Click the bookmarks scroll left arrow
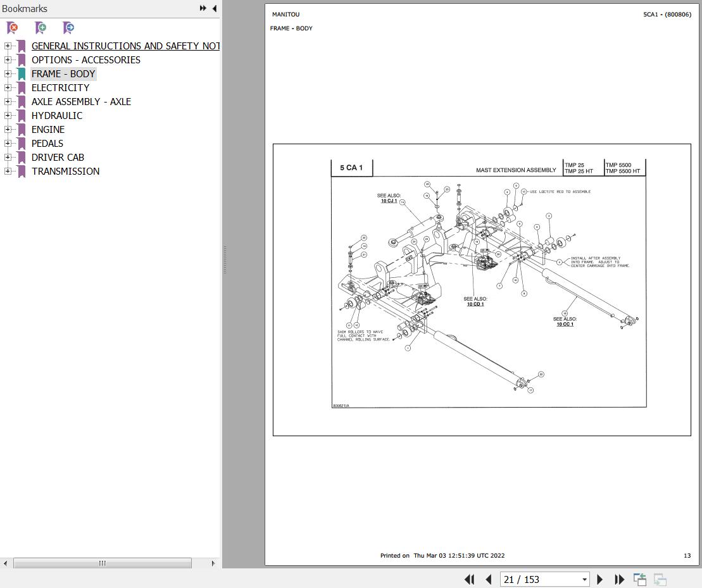The image size is (702, 588). (x=5, y=563)
